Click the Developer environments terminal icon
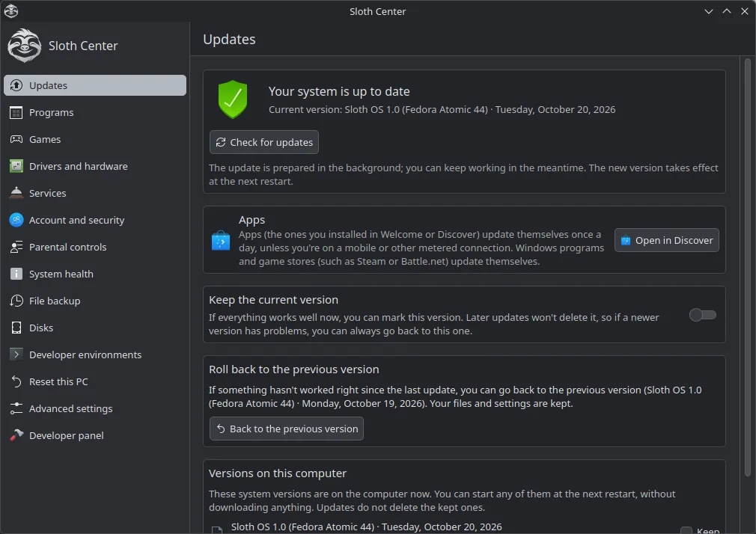756x534 pixels. [16, 355]
